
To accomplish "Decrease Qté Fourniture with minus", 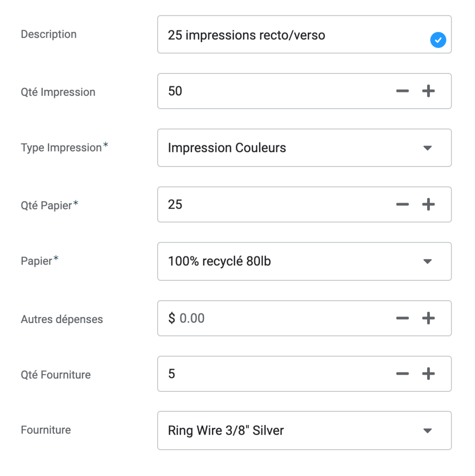I will click(x=402, y=374).
